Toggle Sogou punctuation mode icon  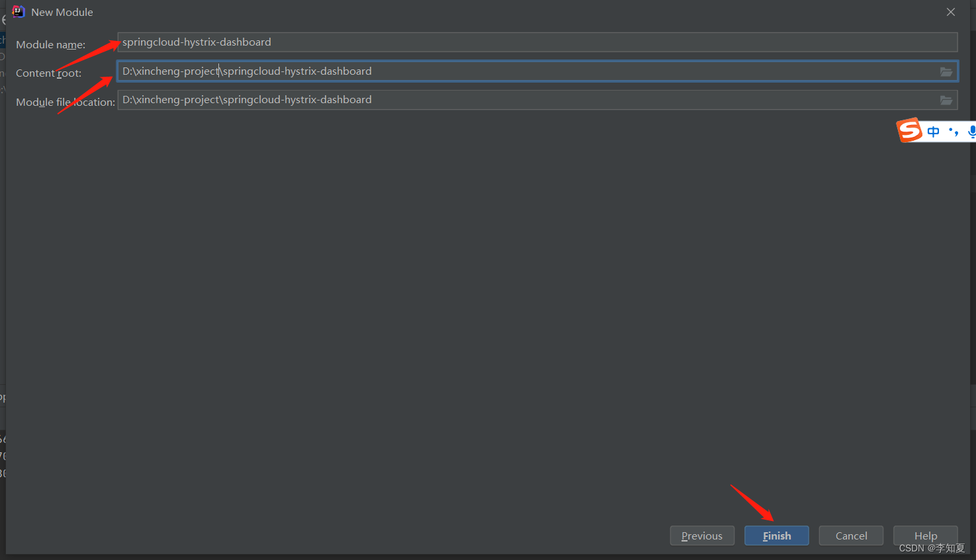click(x=954, y=132)
